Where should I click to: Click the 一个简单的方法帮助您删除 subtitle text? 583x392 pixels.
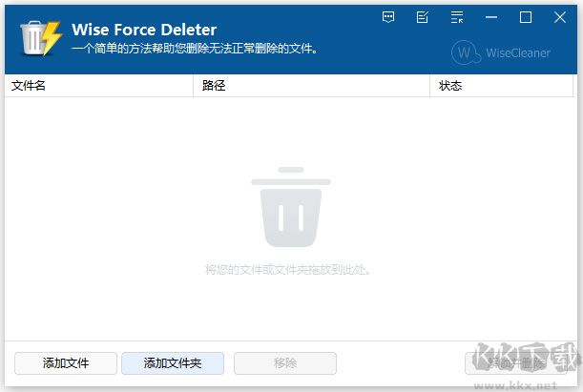coord(195,49)
